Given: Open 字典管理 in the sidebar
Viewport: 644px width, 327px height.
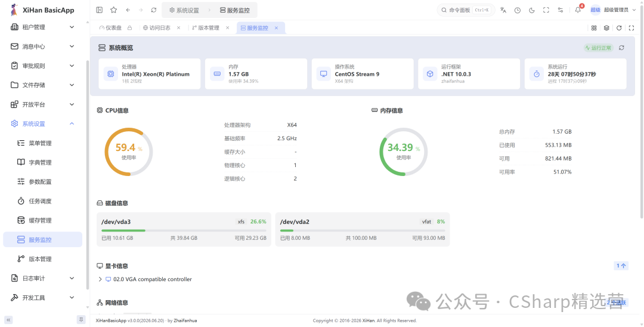Looking at the screenshot, I should [x=43, y=163].
